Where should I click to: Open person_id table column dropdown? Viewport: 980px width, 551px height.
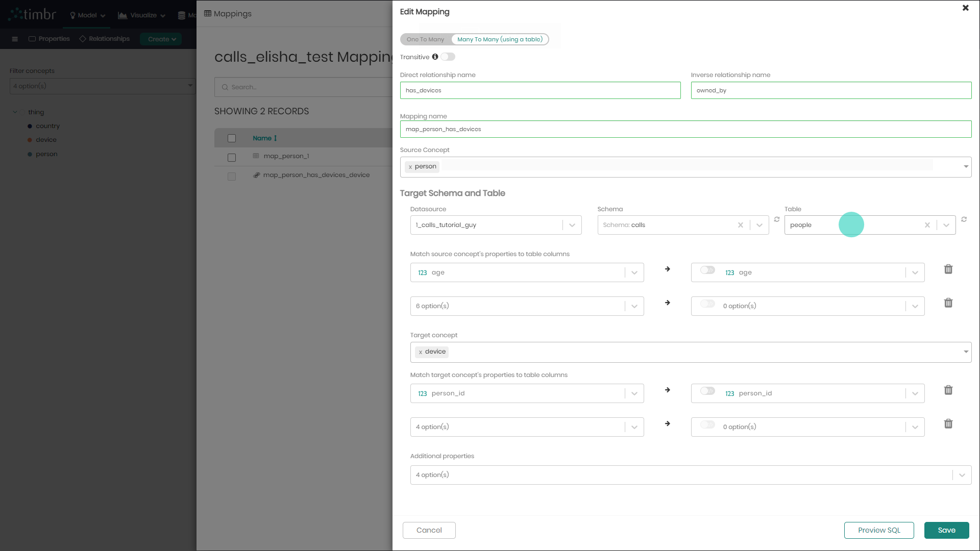coord(915,393)
